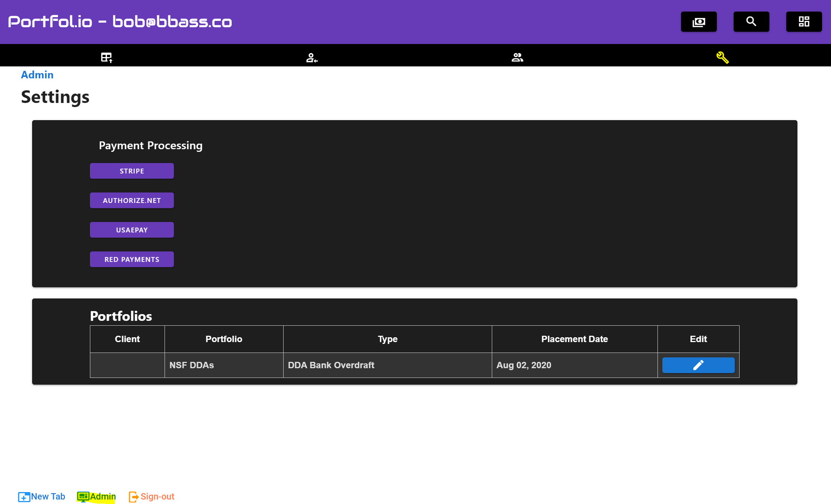Click the Client column header
This screenshot has height=504, width=831.
(x=127, y=339)
